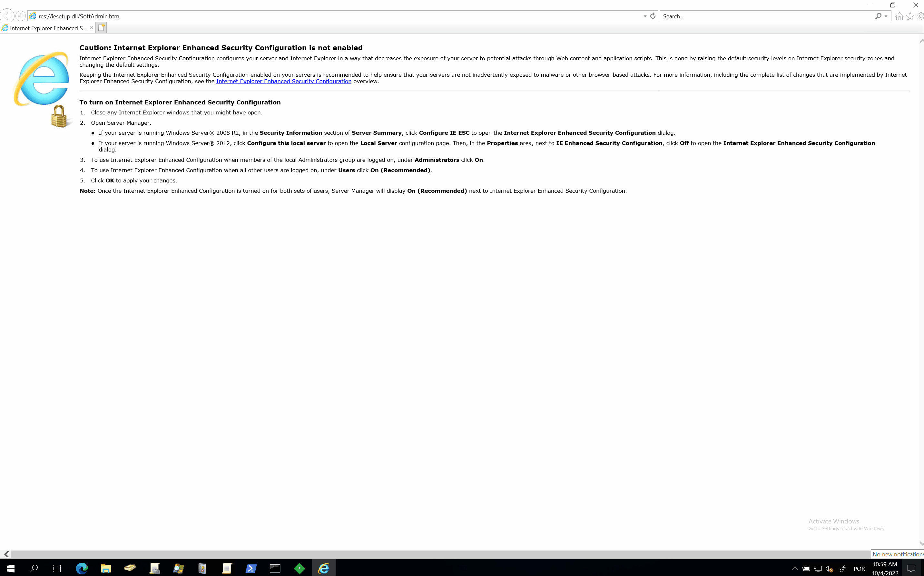Screen dimensions: 924x576
Task: Click the Refresh page icon
Action: tap(653, 16)
